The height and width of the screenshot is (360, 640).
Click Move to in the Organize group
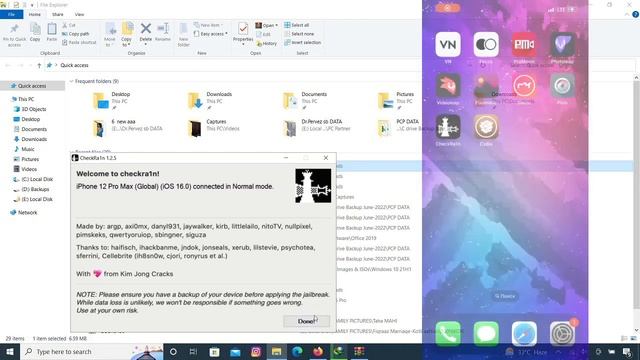click(x=110, y=35)
